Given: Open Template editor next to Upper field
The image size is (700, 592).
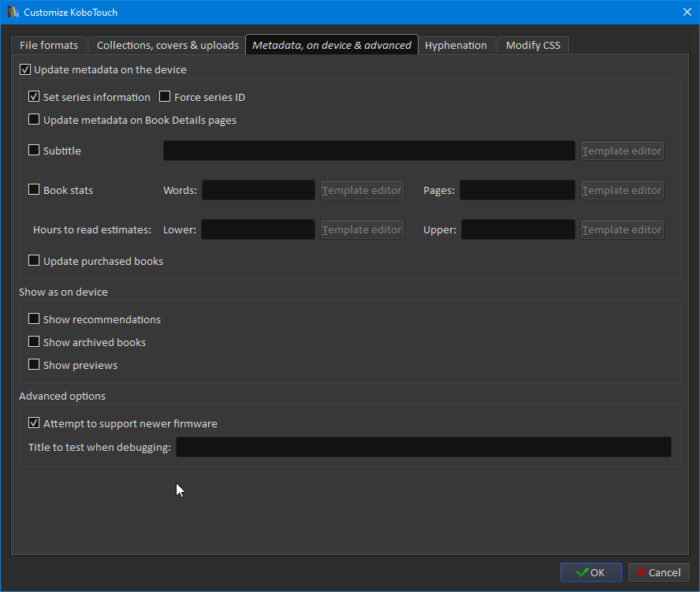Looking at the screenshot, I should point(622,229).
